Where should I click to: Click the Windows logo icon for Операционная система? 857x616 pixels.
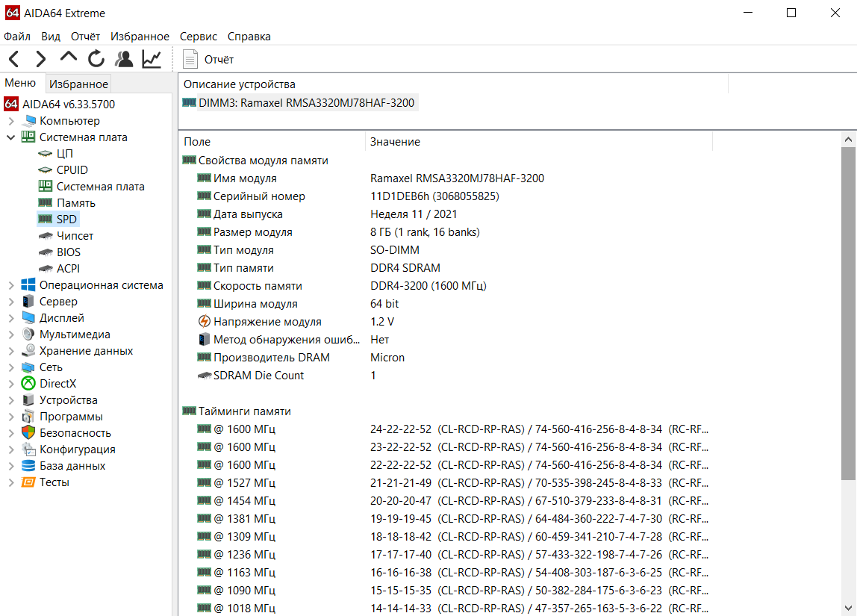click(28, 284)
